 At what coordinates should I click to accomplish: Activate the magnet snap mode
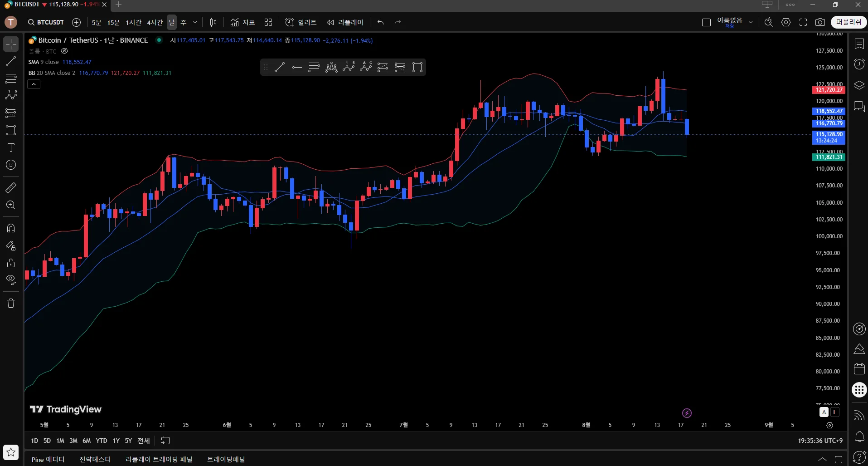pos(11,228)
